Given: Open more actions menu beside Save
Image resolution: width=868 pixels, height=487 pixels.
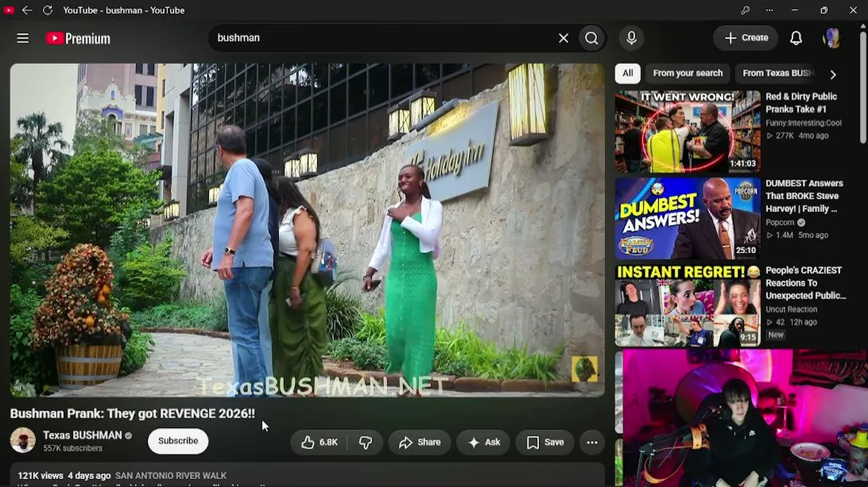Looking at the screenshot, I should coord(592,442).
